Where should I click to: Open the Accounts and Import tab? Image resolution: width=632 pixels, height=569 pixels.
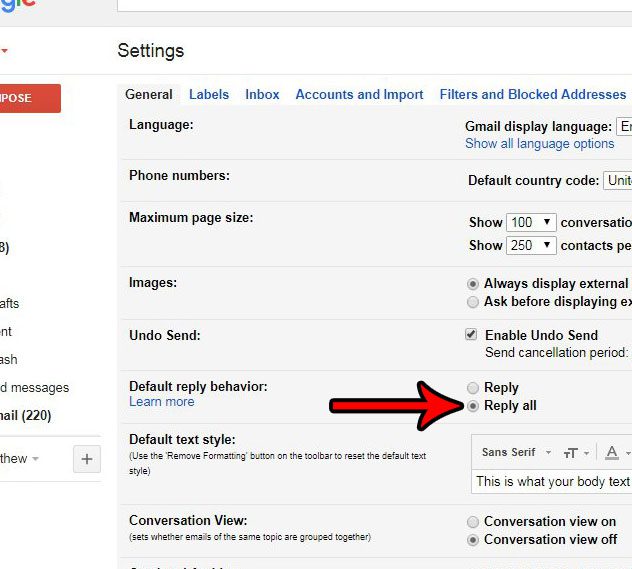point(359,94)
